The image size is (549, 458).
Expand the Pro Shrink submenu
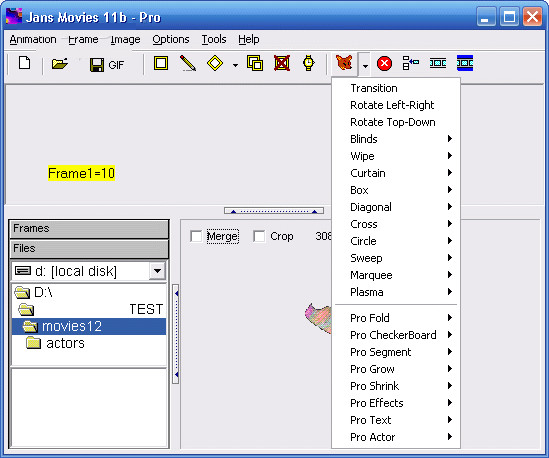coord(396,386)
